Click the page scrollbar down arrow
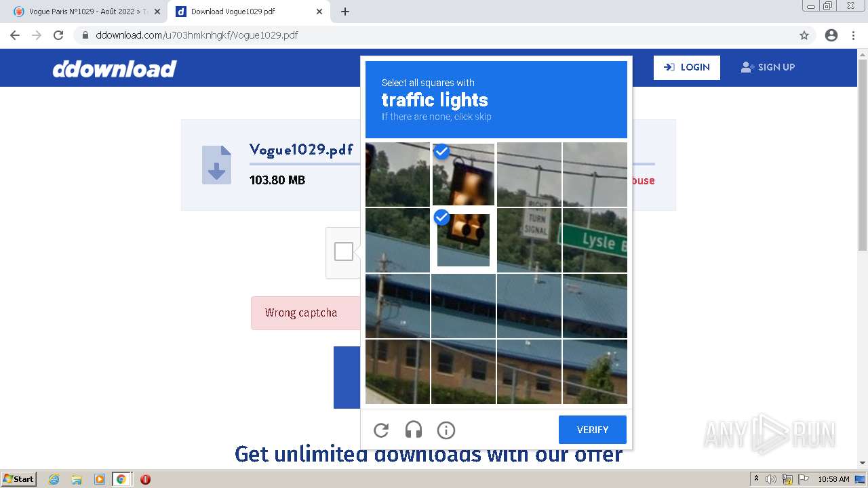Screen dimensions: 868x488 (863, 463)
